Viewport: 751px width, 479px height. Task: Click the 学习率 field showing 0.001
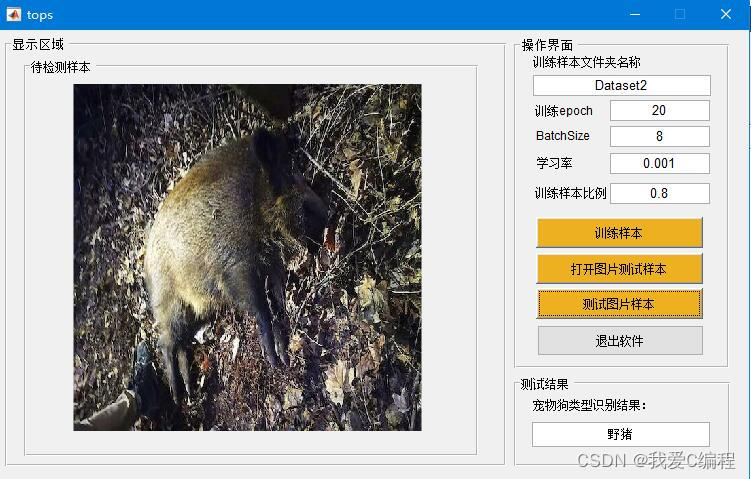pyautogui.click(x=660, y=163)
